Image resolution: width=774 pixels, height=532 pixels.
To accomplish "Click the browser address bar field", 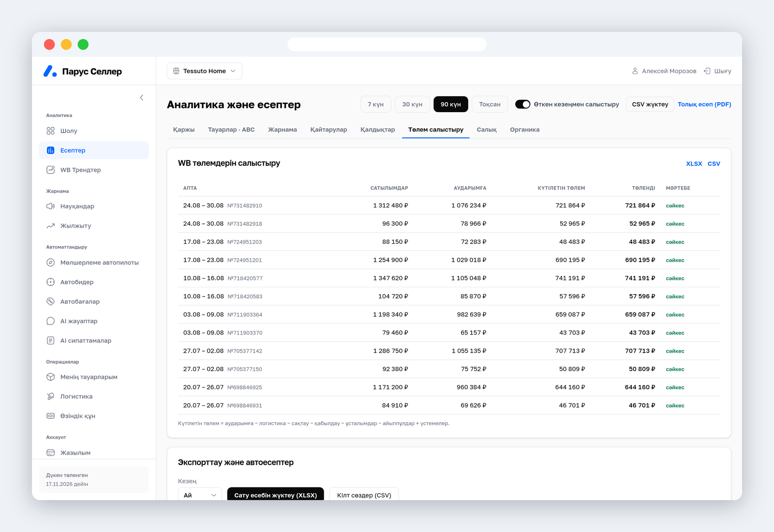I will 387,44.
